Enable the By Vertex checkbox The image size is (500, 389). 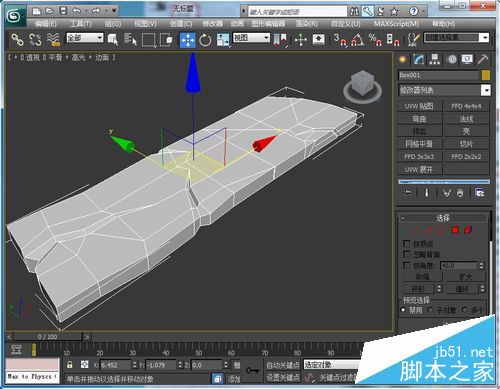pos(406,243)
